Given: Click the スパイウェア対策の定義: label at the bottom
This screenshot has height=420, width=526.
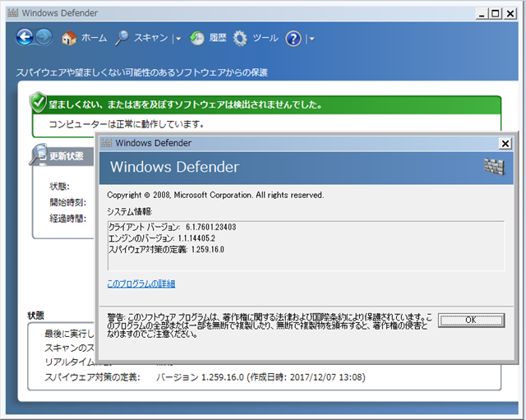Looking at the screenshot, I should (x=93, y=377).
